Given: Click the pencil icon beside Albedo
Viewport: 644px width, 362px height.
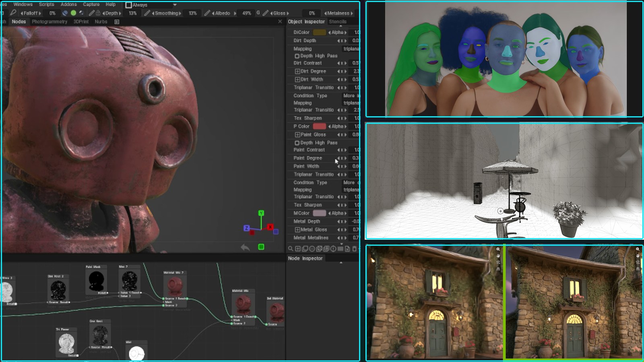Looking at the screenshot, I should [x=207, y=13].
